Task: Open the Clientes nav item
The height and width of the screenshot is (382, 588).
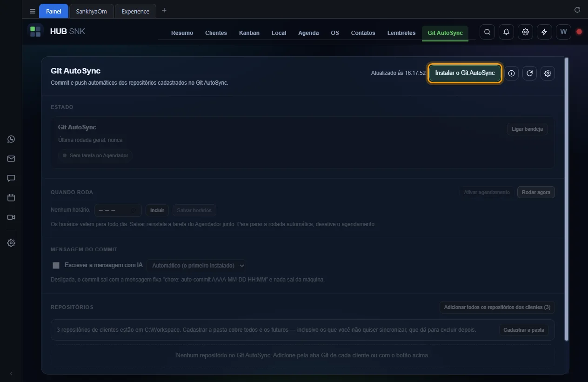Action: 216,33
